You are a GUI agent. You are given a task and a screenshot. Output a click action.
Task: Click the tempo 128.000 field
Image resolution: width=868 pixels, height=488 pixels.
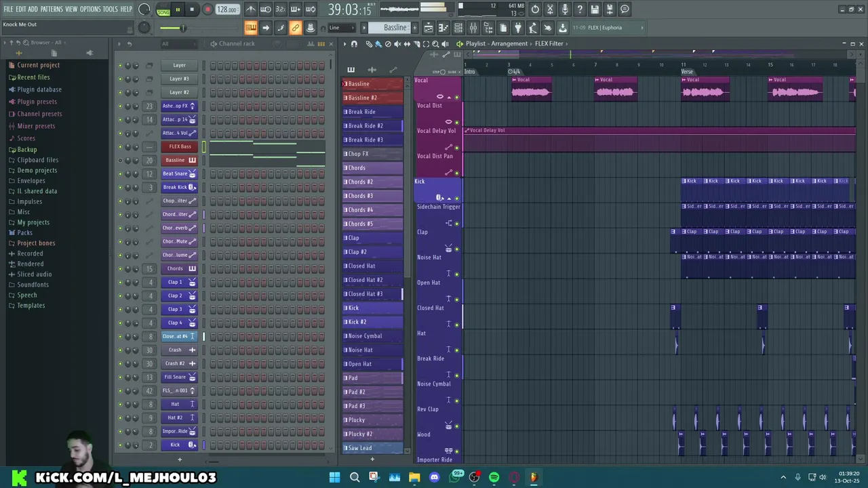point(227,9)
